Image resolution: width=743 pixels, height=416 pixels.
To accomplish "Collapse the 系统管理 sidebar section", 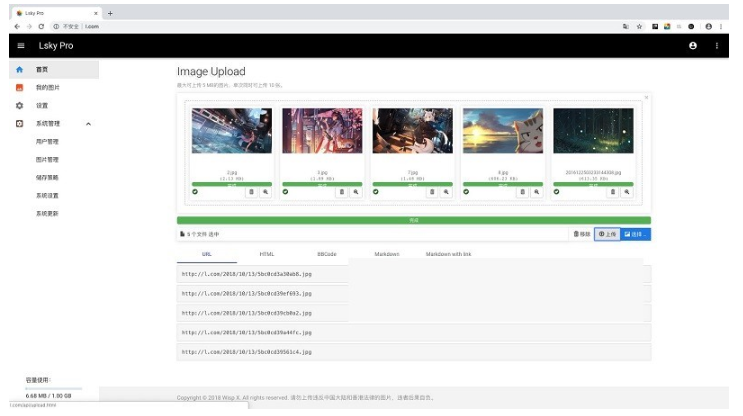I will click(88, 123).
